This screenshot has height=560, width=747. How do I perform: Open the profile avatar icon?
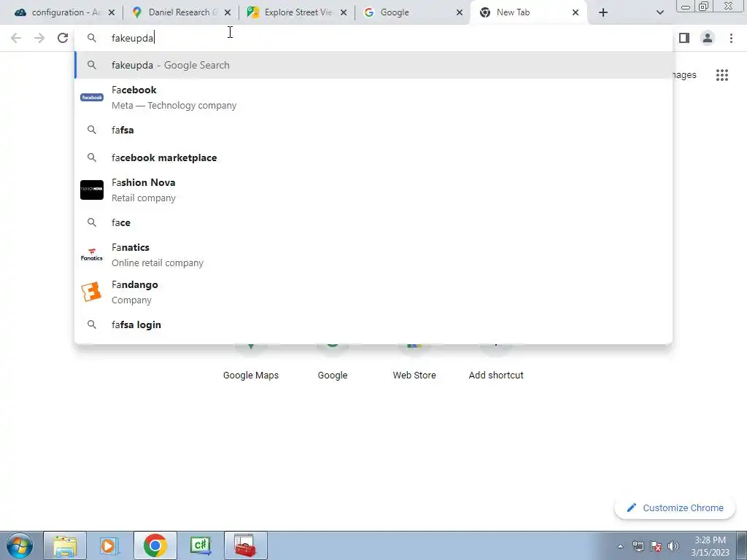click(708, 38)
